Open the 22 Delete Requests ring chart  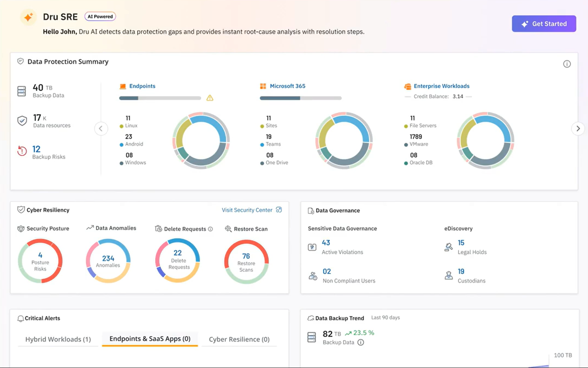click(178, 261)
